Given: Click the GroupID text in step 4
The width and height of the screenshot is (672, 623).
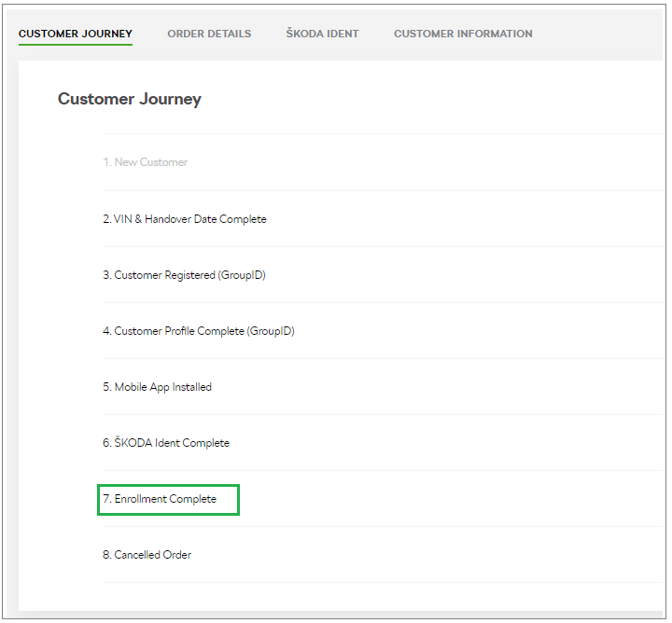Looking at the screenshot, I should (271, 331).
